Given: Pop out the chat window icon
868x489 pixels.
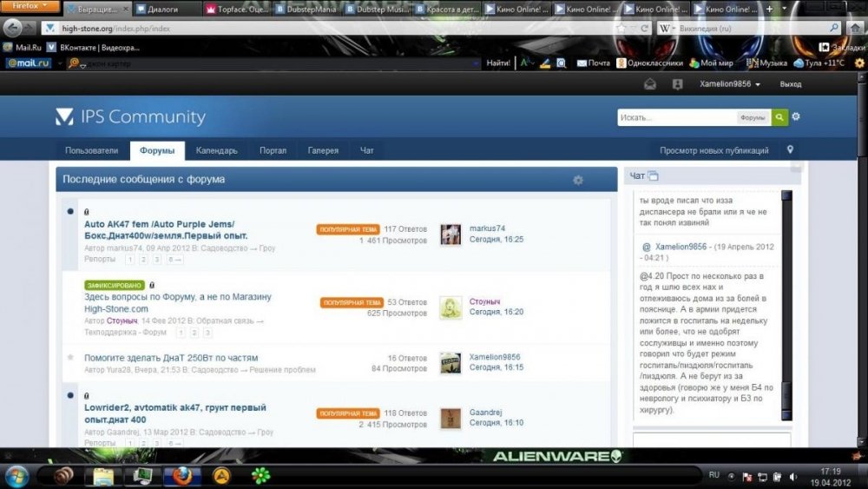Looking at the screenshot, I should pyautogui.click(x=654, y=176).
